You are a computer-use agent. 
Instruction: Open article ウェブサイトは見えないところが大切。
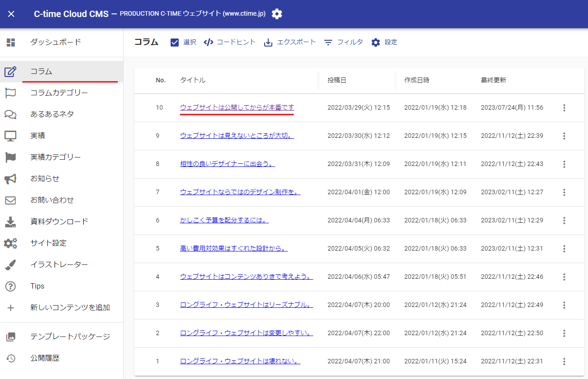[x=237, y=136]
